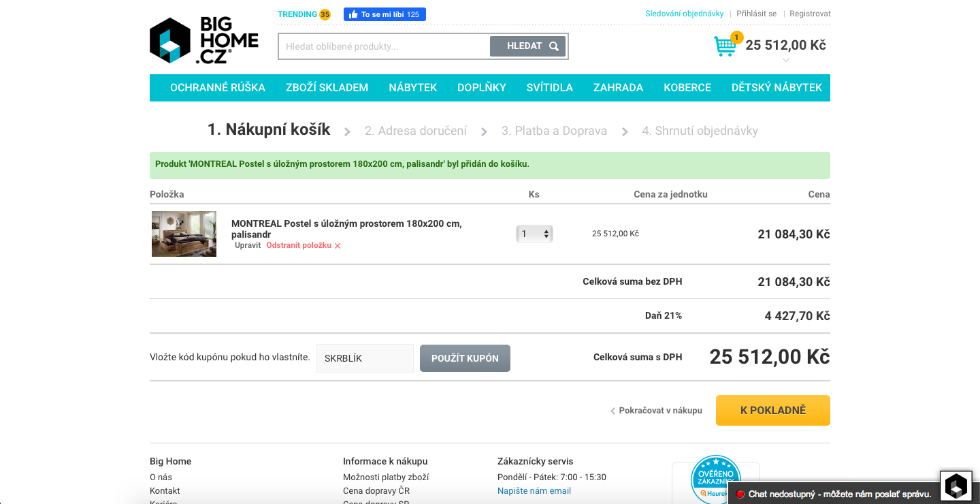Click the red X remove item icon

338,246
